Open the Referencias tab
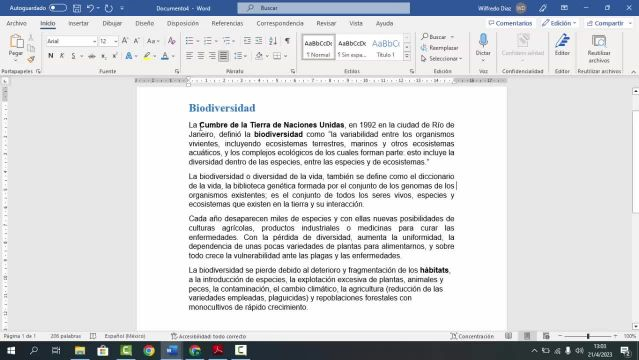This screenshot has height=360, width=639. (227, 23)
